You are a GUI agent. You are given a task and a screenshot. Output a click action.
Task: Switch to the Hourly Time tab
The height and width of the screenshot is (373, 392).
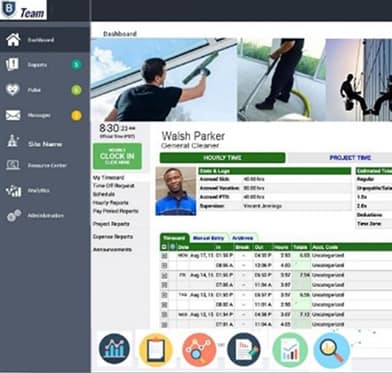point(222,158)
